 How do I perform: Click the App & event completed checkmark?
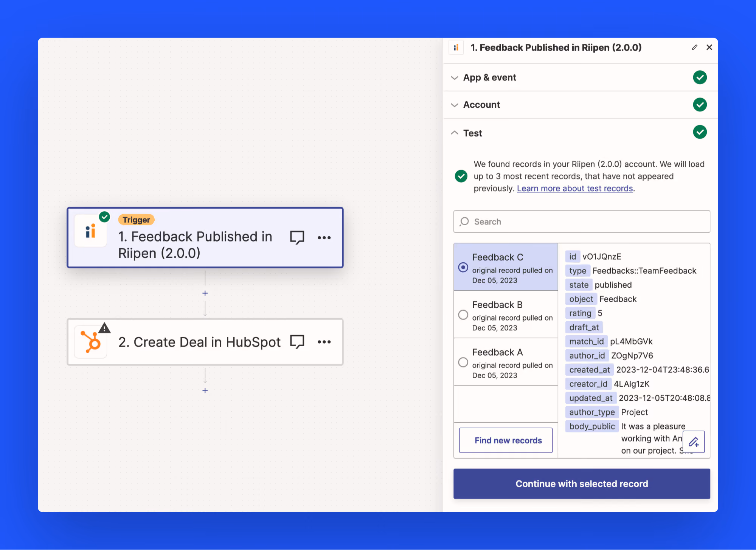[700, 77]
